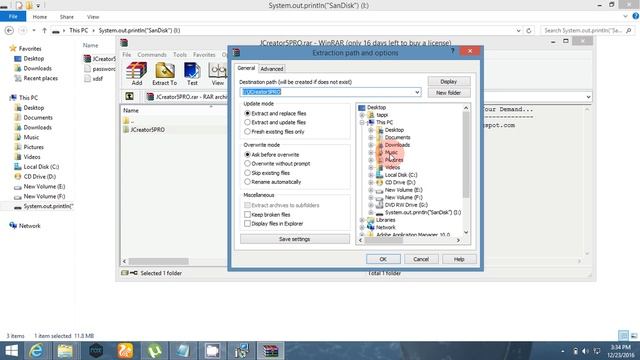Screen dimensions: 640x360
Task: Click the folder tree vertical scrollbar
Action: click(x=466, y=155)
